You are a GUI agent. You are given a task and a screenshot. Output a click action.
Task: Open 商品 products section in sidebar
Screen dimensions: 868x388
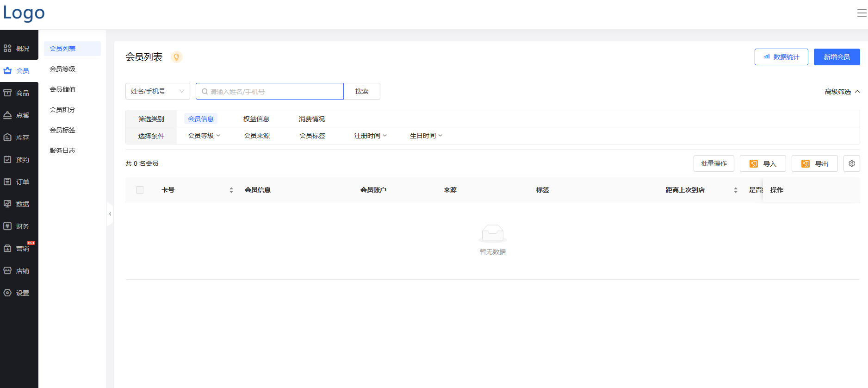pos(19,93)
